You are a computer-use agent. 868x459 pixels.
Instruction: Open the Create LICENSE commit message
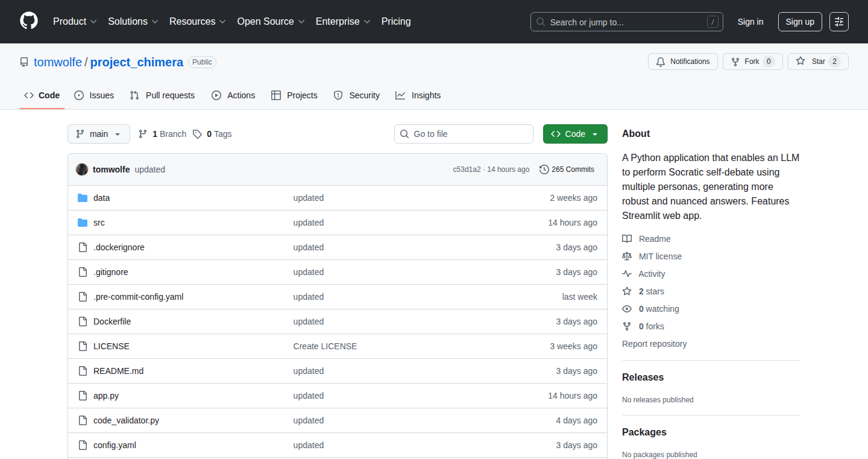tap(325, 346)
